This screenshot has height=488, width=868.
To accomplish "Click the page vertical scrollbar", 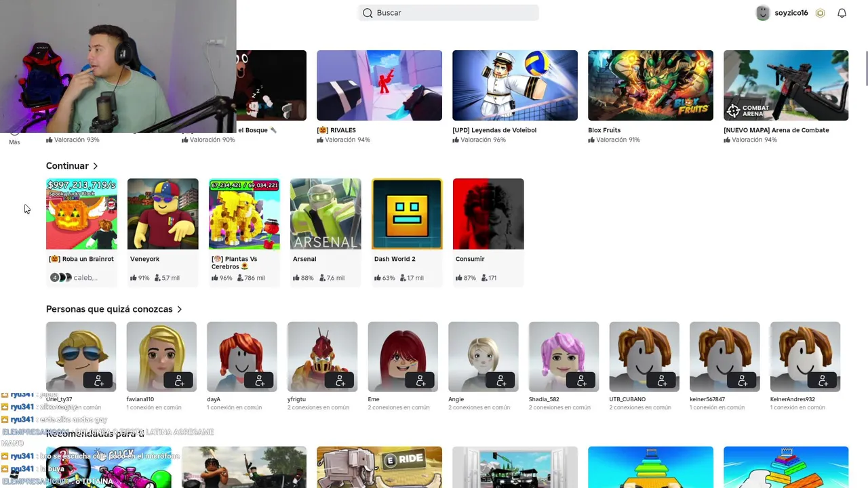I will tap(865, 68).
